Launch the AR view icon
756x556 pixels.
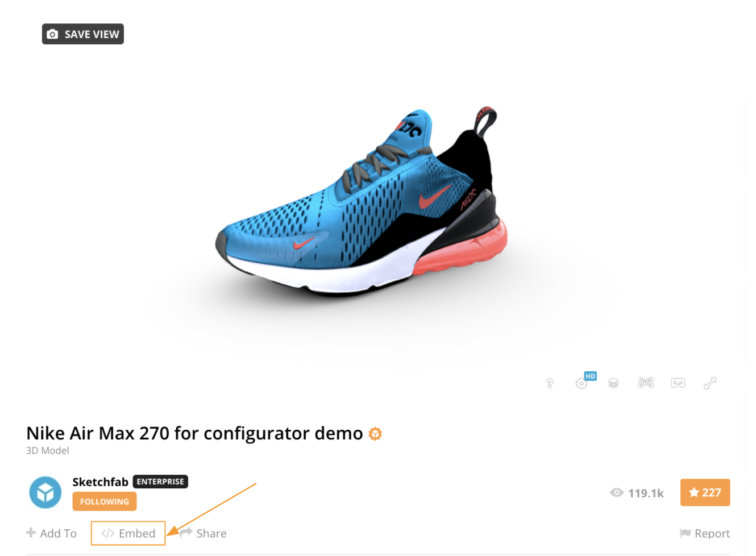pos(646,383)
